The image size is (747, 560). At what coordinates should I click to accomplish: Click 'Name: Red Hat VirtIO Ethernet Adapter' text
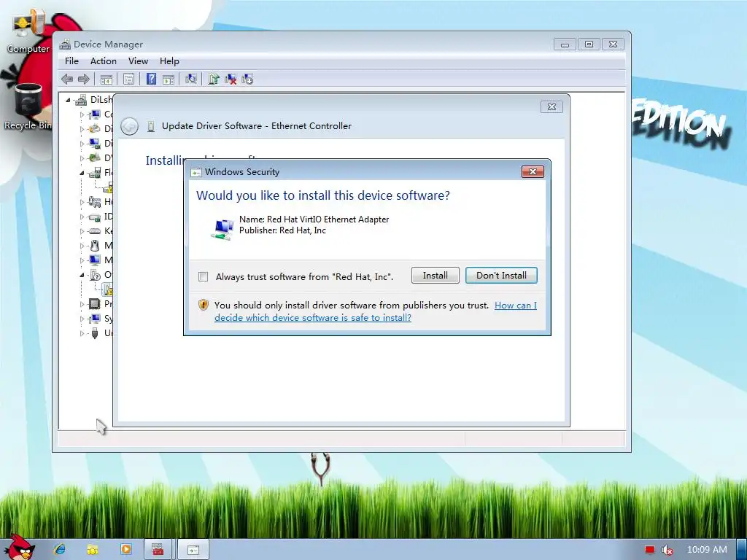314,219
